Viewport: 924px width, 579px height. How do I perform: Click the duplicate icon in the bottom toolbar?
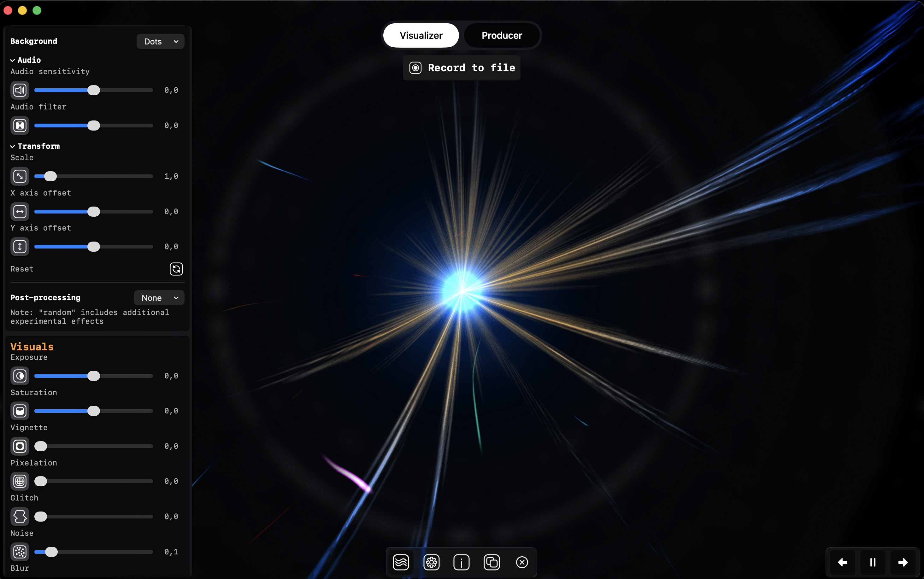[x=491, y=562]
